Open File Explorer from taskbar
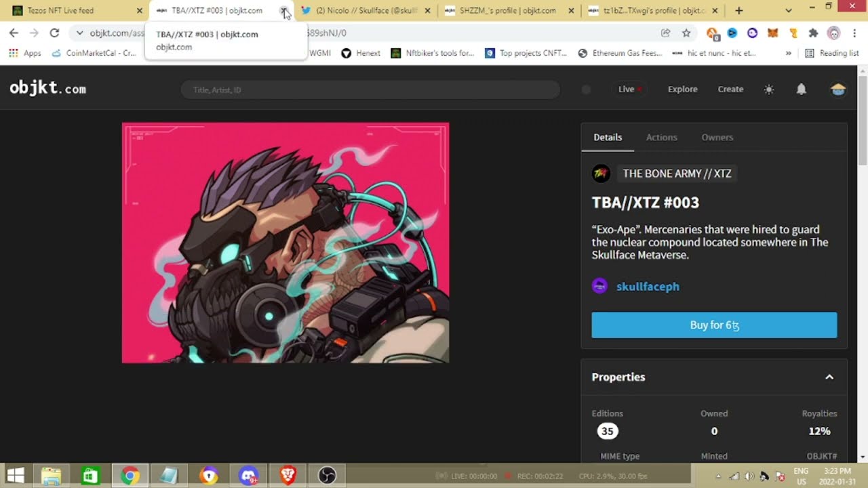Image resolution: width=868 pixels, height=488 pixels. [52, 476]
